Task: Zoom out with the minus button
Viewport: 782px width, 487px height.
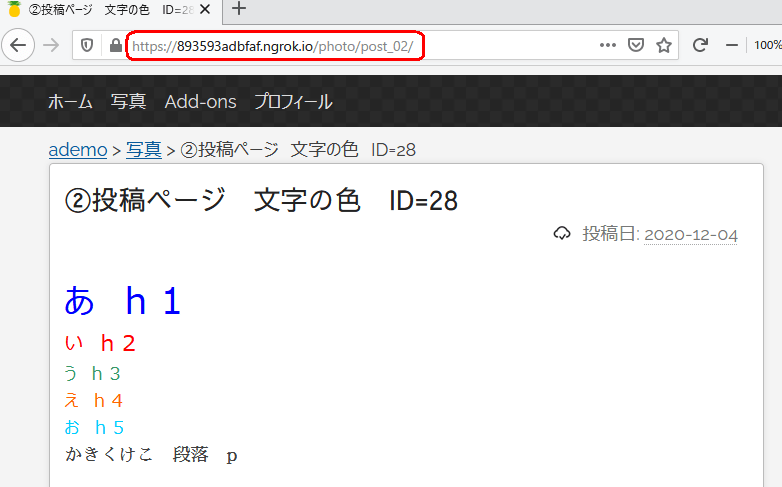Action: click(732, 45)
